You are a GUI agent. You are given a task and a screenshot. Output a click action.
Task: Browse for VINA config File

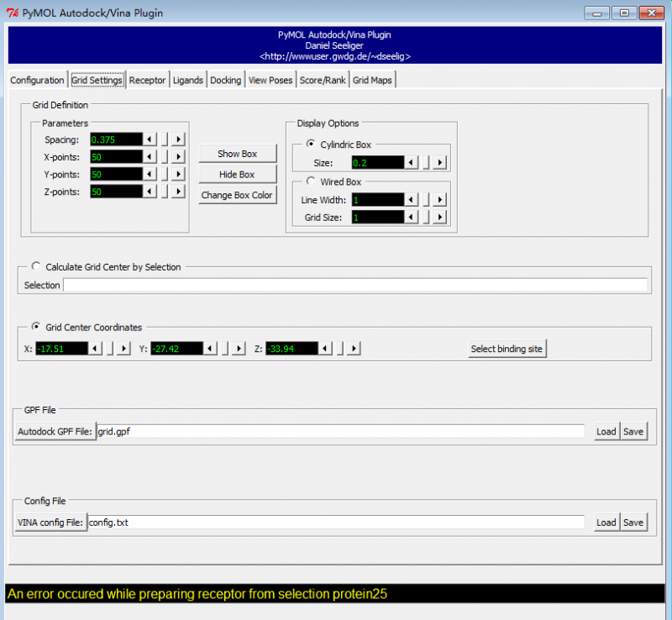coord(50,523)
